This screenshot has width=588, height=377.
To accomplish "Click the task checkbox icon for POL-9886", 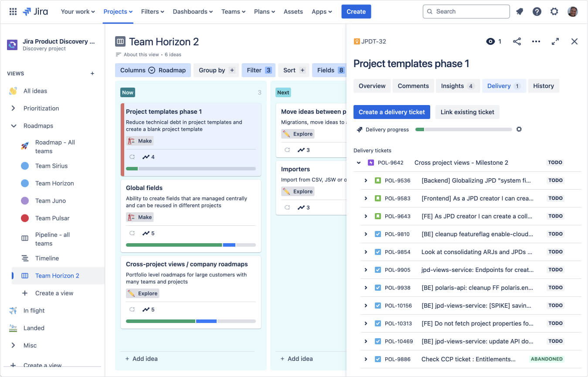I will tap(378, 359).
